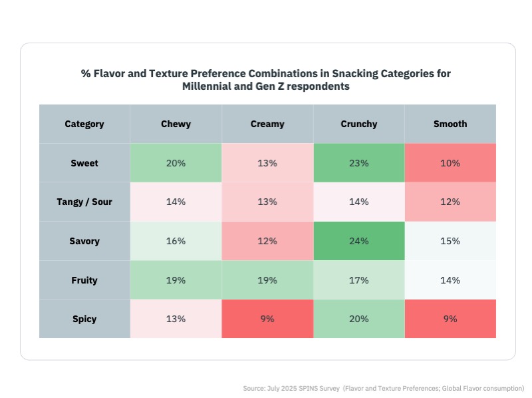This screenshot has width=532, height=398.
Task: Click the Sweet row label
Action: [x=84, y=163]
